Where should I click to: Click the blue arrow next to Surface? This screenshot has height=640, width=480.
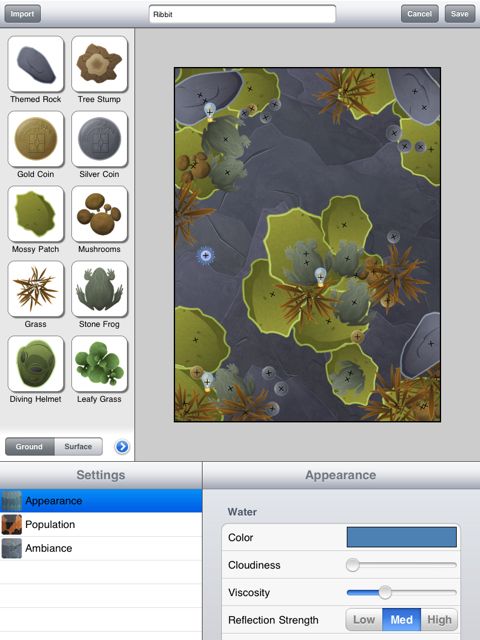click(x=122, y=447)
